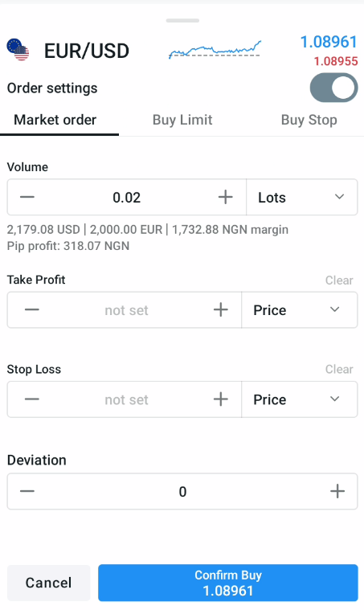Tap the Stop Loss plus icon
The width and height of the screenshot is (364, 610).
tap(220, 399)
